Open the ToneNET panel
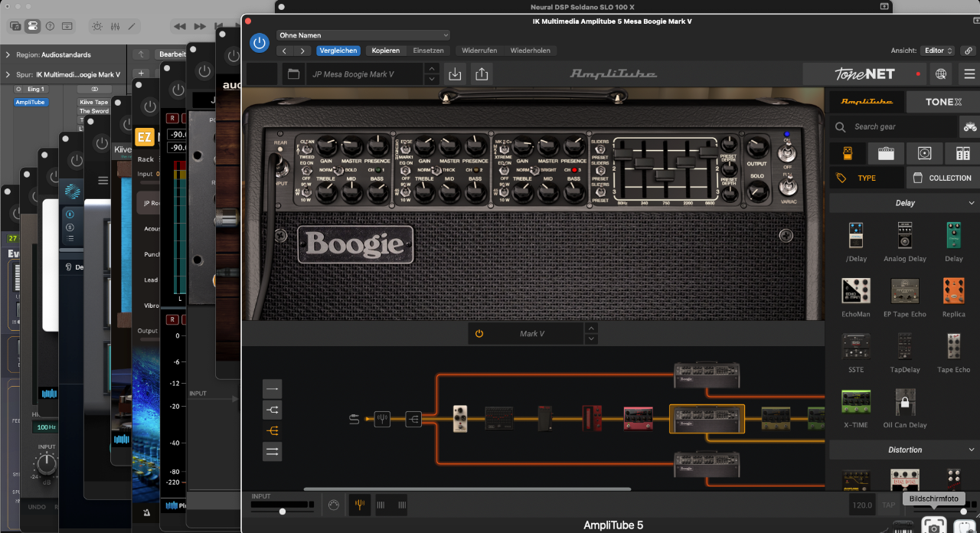 click(x=864, y=74)
